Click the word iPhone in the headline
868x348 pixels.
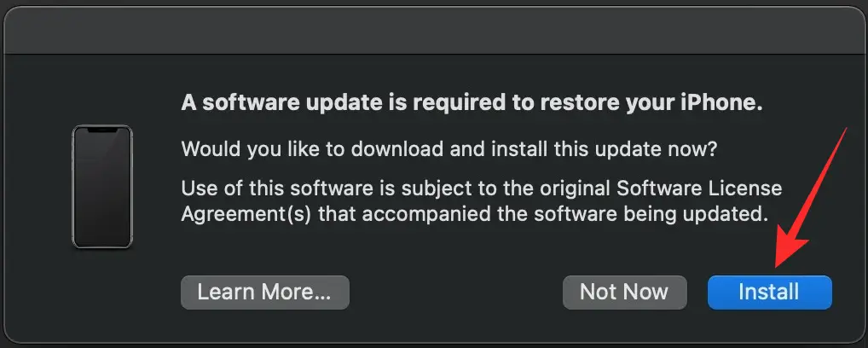click(x=724, y=104)
